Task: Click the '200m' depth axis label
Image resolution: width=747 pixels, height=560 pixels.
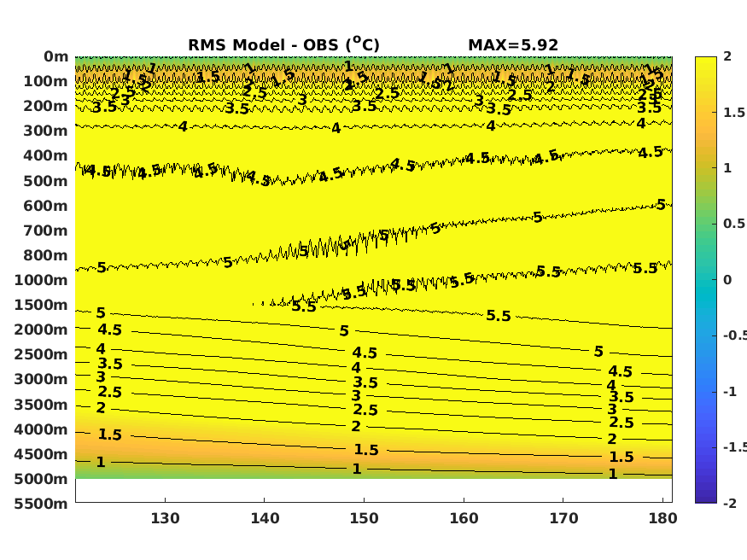Action: 46,106
